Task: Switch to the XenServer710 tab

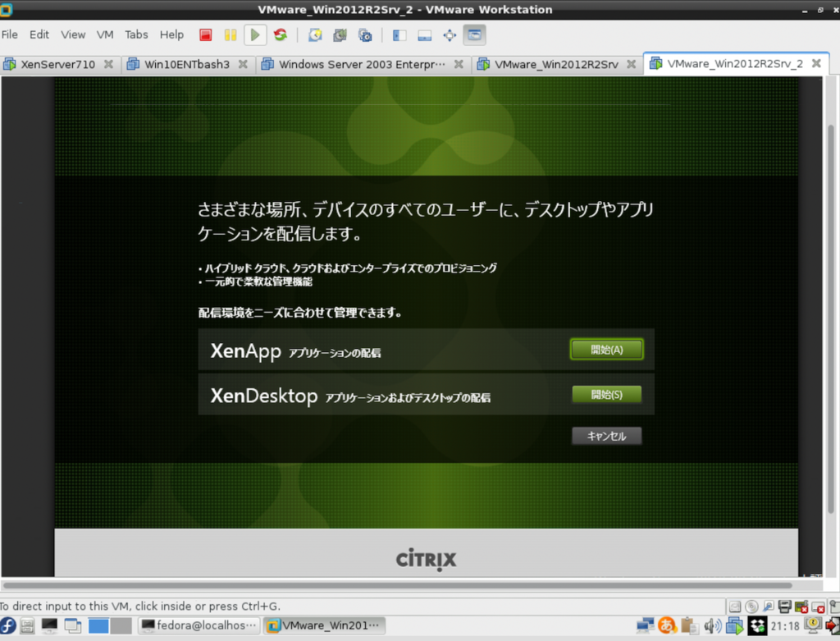Action: point(58,64)
